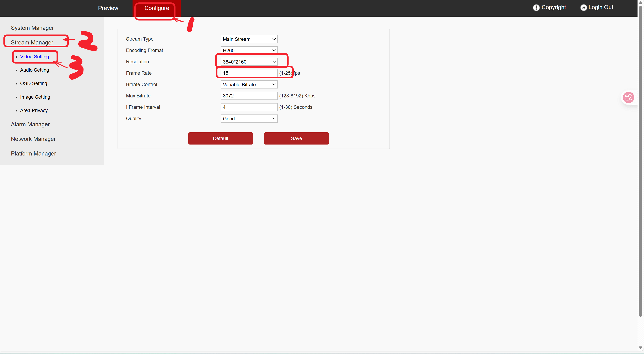Image resolution: width=644 pixels, height=354 pixels.
Task: Expand the Bitrate Control dropdown
Action: (x=249, y=85)
